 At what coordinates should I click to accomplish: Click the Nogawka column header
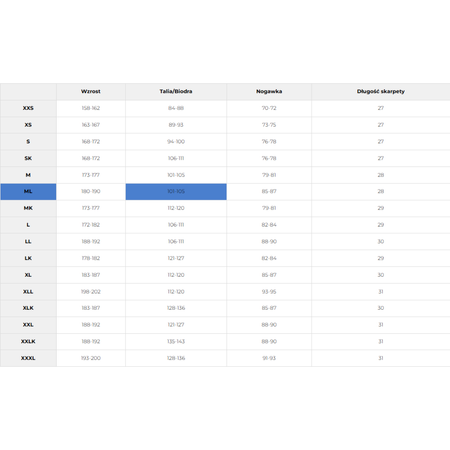click(269, 91)
